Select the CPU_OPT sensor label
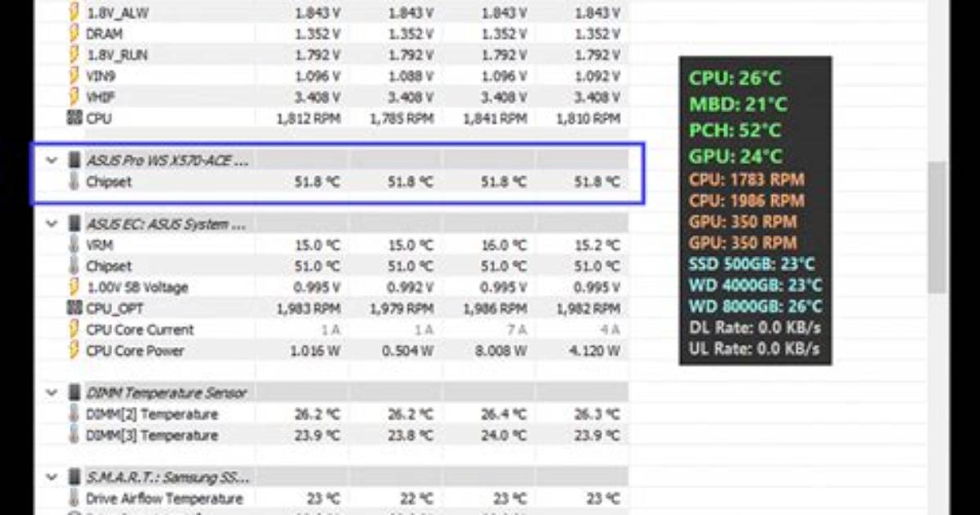 (115, 308)
